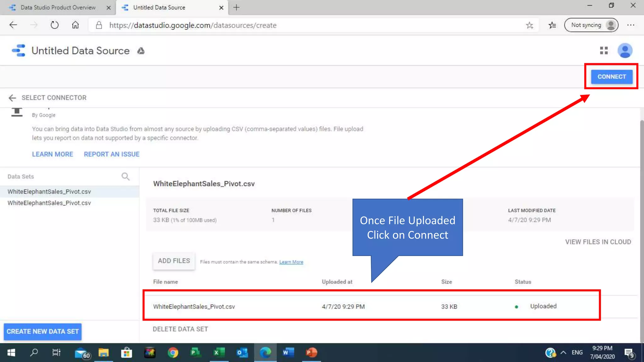Image resolution: width=644 pixels, height=362 pixels.
Task: Close the Untitled Data Source tab
Action: tap(221, 8)
